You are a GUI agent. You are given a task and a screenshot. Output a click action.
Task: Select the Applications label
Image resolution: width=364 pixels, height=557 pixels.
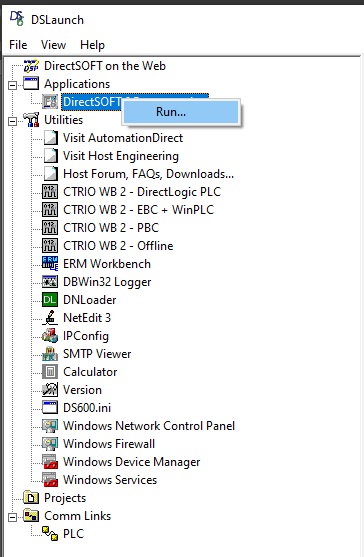(77, 84)
